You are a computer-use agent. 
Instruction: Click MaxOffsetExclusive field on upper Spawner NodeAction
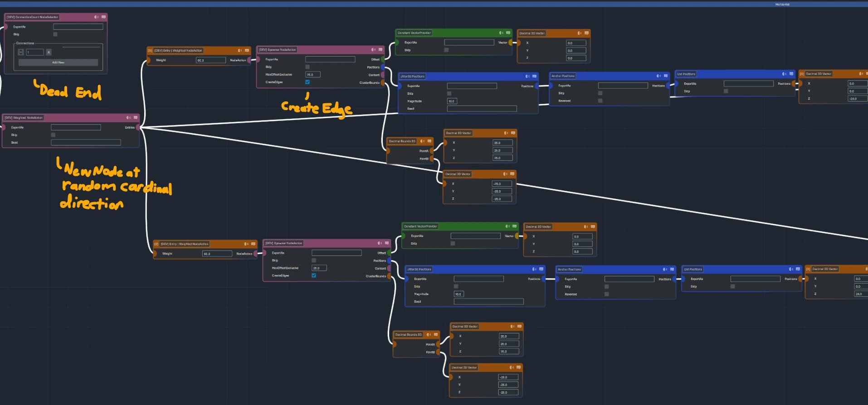[x=313, y=74]
